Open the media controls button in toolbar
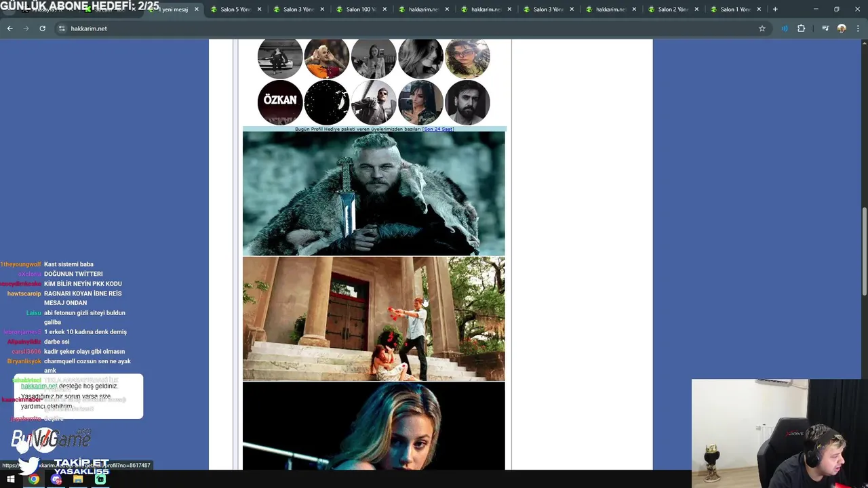 pos(825,28)
